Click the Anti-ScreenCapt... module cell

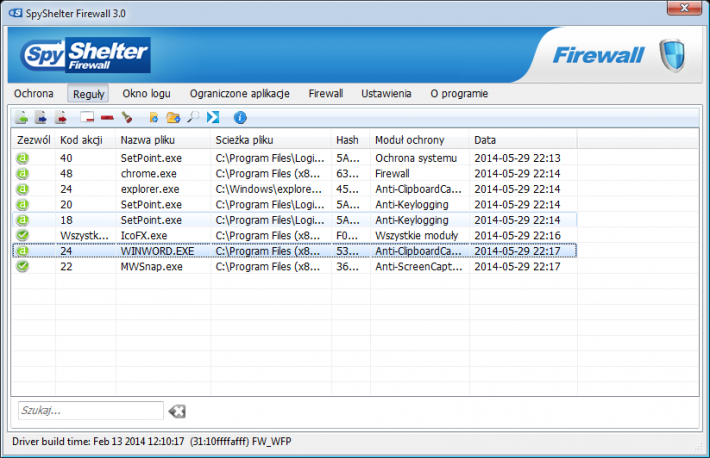coord(419,266)
